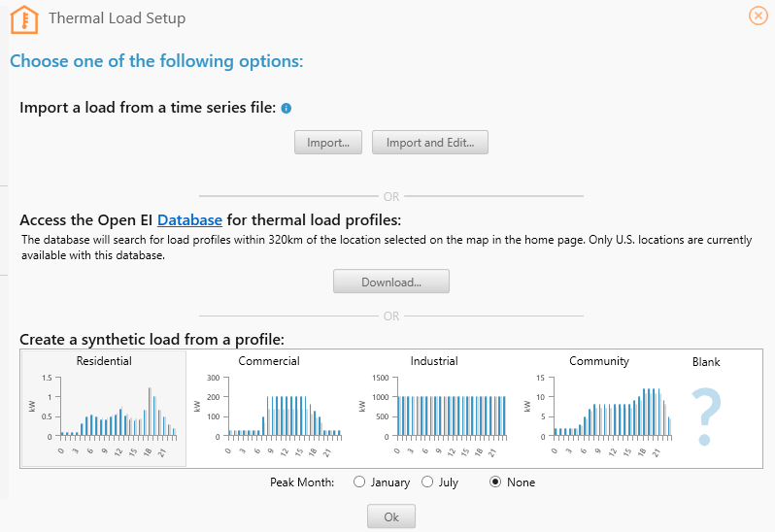Click the Import and Edit button

429,143
